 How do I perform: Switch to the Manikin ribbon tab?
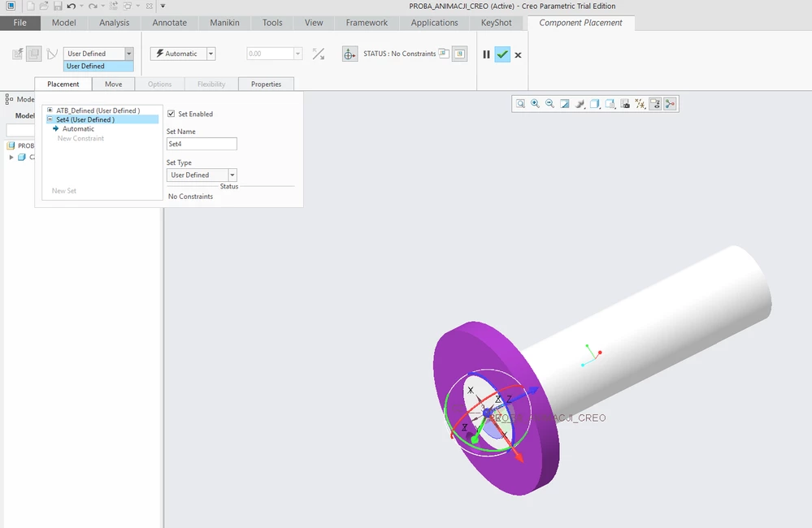coord(225,23)
